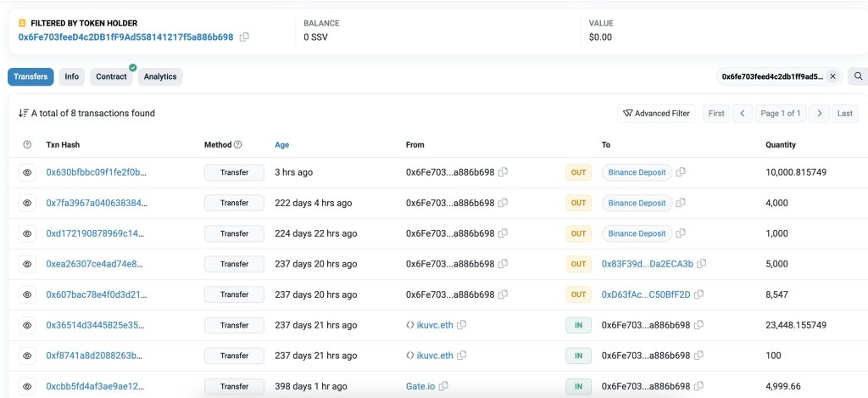Screen dimensions: 868x398
Task: Toggle eye preview for transaction 0xf8741a8d2088263b
Action: [27, 356]
